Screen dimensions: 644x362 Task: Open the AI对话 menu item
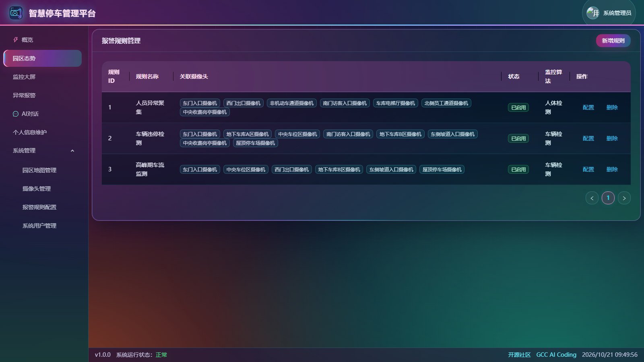click(x=43, y=114)
